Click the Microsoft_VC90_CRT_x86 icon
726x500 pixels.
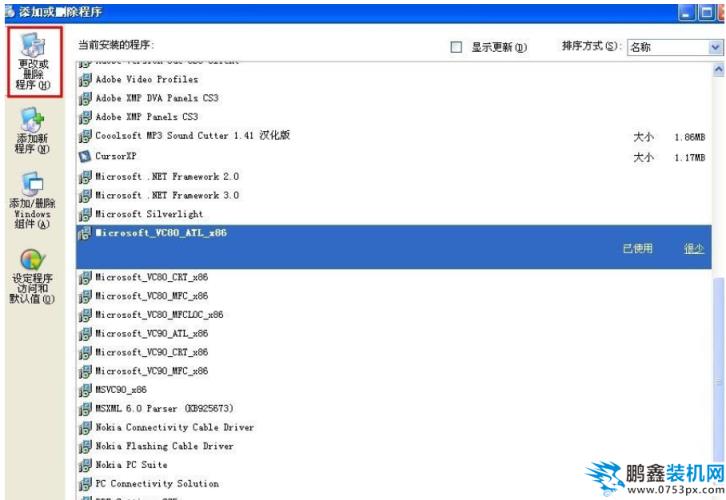85,353
